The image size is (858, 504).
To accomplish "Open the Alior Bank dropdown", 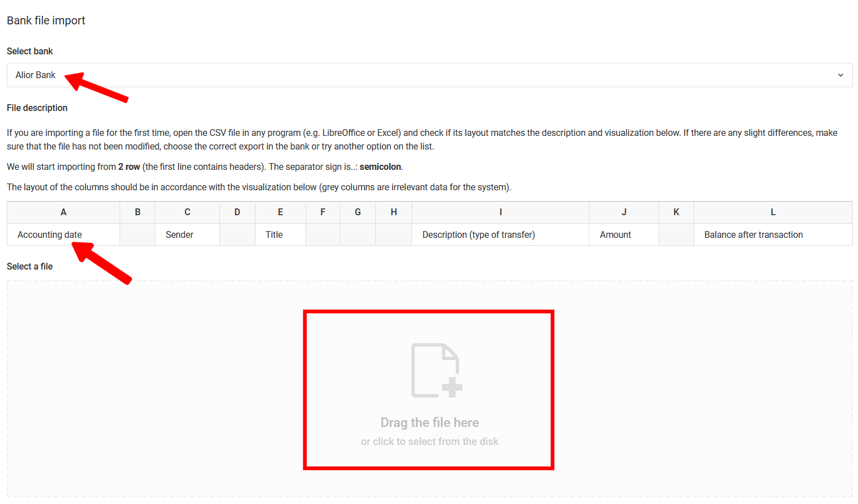I will coord(429,75).
